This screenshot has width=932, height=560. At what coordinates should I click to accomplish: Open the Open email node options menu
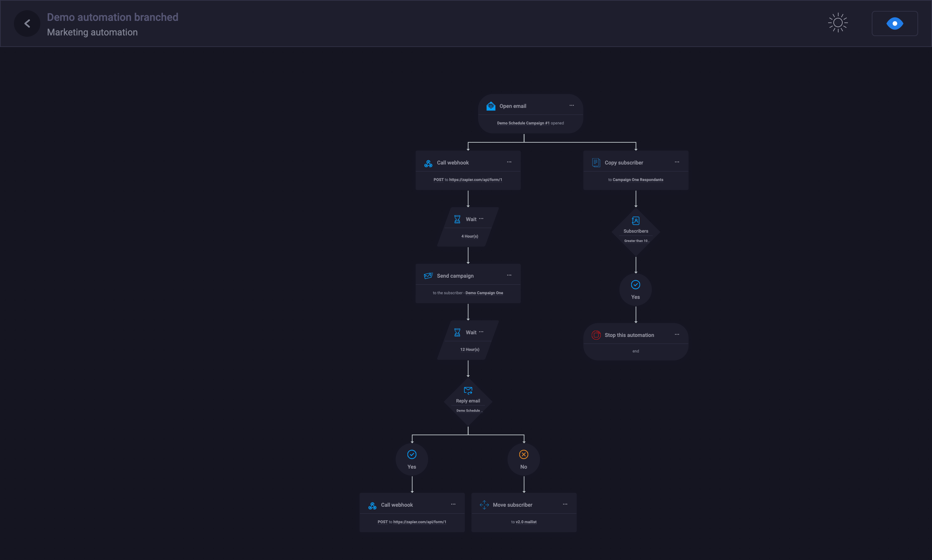coord(572,106)
